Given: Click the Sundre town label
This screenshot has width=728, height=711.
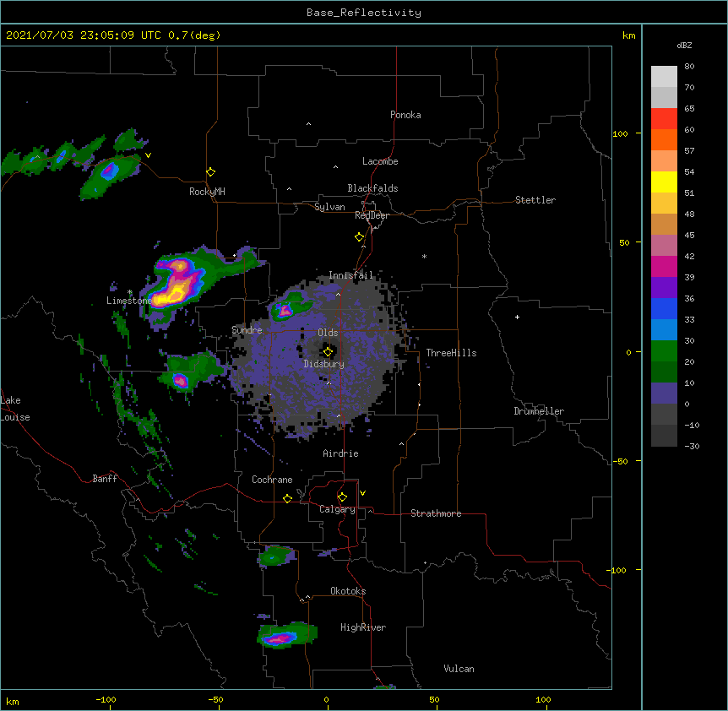Looking at the screenshot, I should point(247,330).
